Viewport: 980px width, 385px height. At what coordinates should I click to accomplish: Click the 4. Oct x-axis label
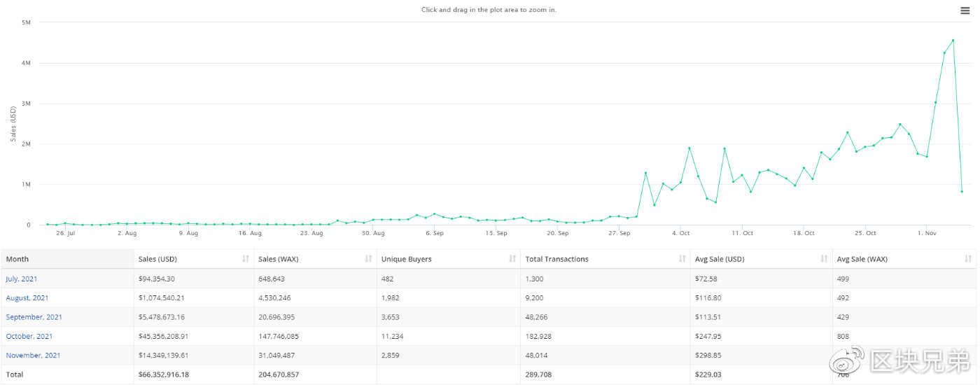(680, 233)
